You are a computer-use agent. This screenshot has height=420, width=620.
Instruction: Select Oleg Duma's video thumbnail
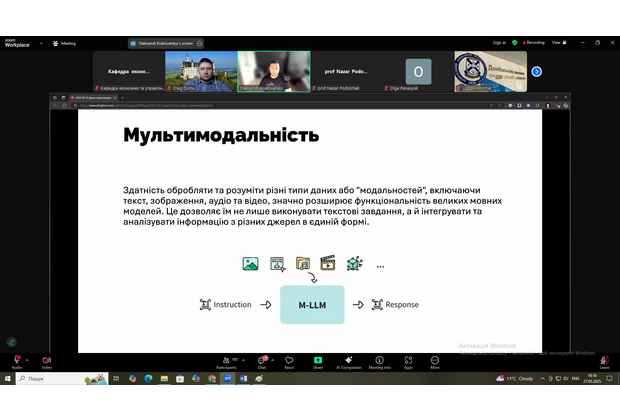[x=201, y=72]
